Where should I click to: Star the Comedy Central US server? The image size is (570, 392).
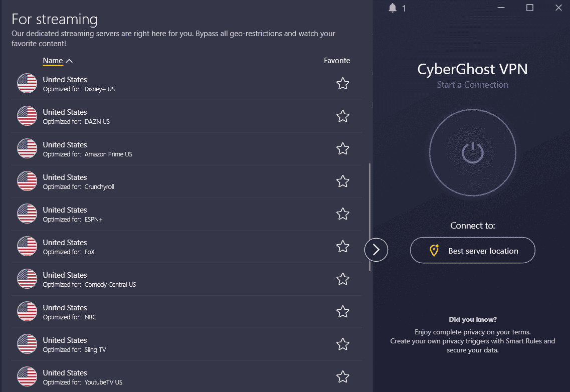(x=343, y=279)
